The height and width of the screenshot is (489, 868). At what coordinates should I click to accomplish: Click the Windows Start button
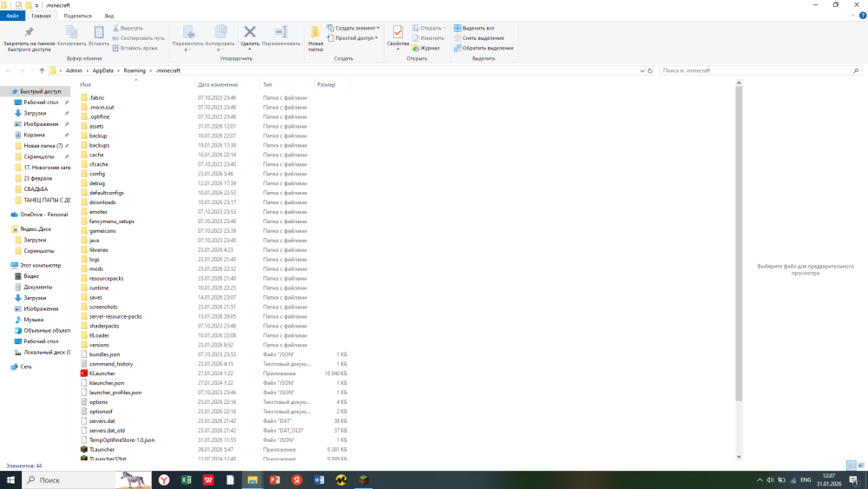pos(10,480)
